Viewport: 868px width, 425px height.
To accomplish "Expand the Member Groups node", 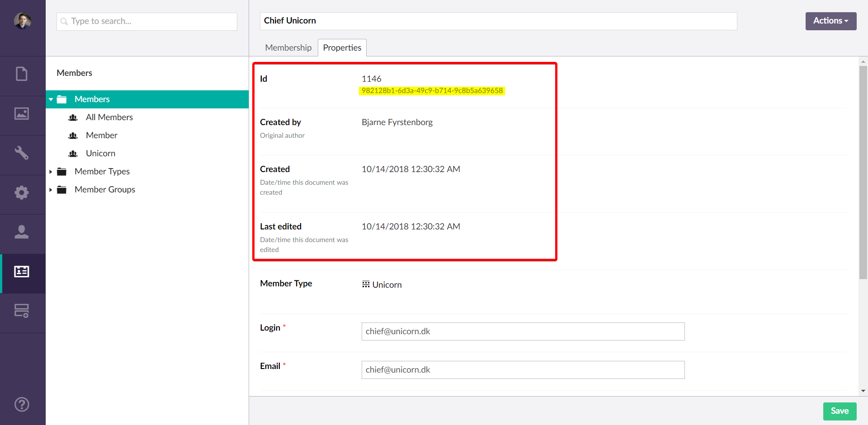I will pyautogui.click(x=51, y=190).
